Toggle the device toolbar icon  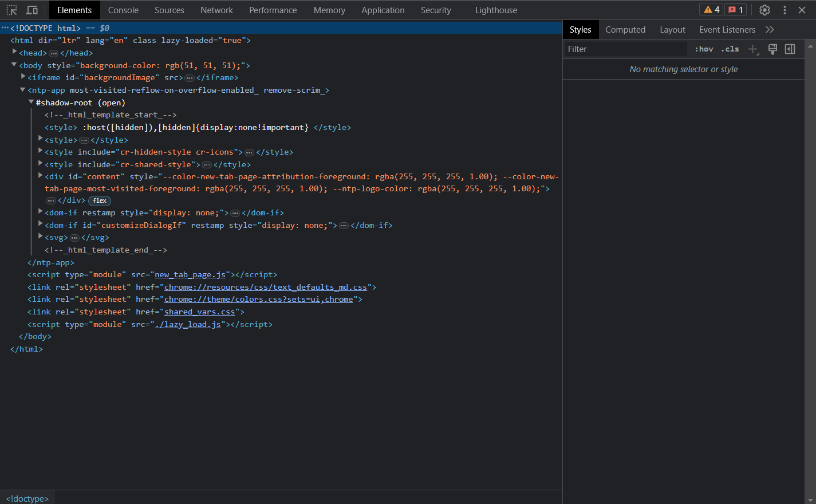pyautogui.click(x=32, y=10)
